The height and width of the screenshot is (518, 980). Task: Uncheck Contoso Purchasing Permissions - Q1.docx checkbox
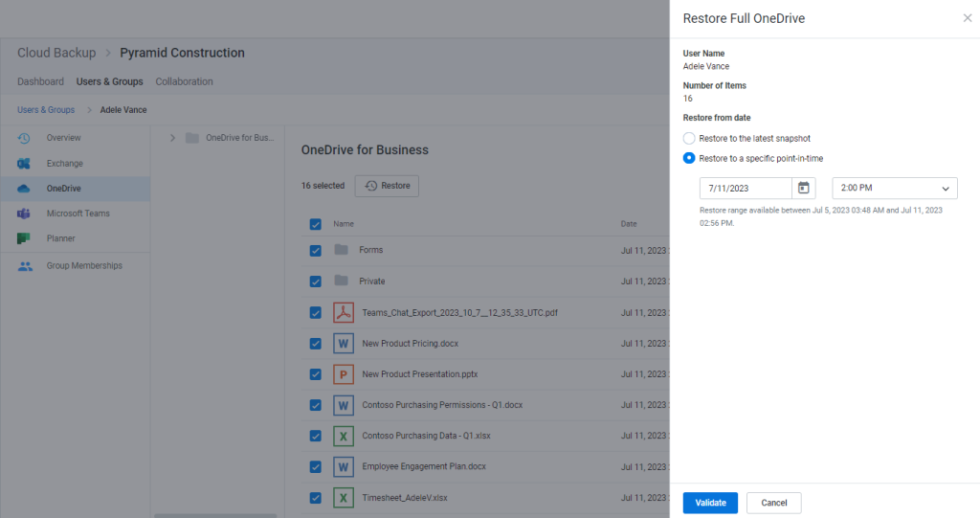click(316, 405)
